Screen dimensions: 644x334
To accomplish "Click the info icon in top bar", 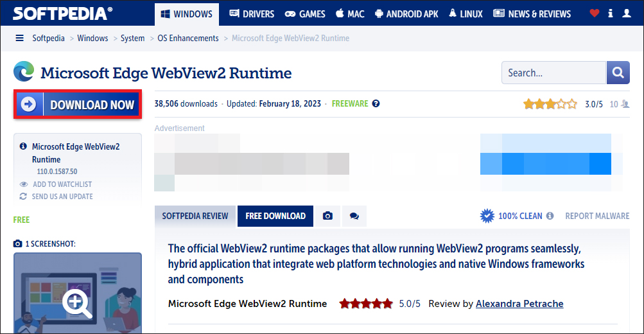I will 611,13.
